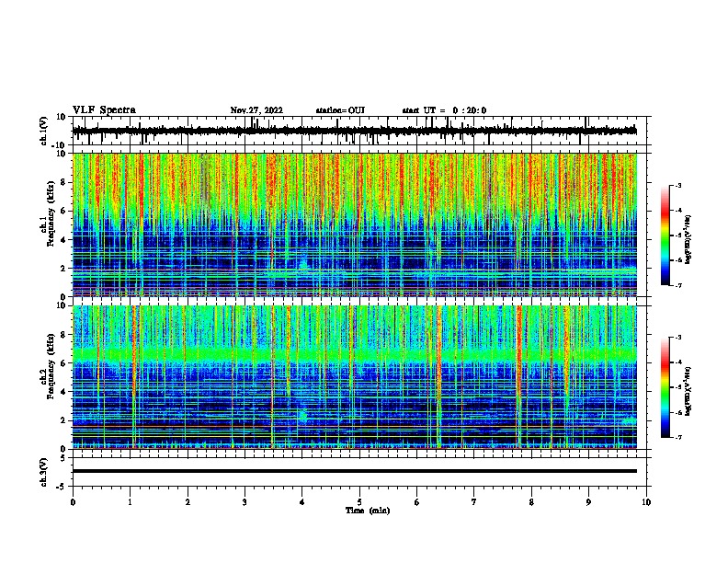Click the "4" tick on the time axis

coord(302,502)
